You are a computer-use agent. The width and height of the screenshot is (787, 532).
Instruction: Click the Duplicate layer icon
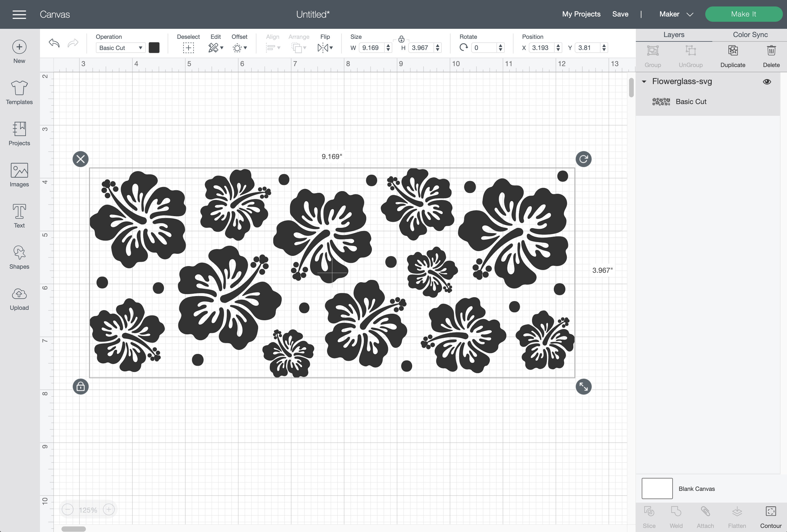tap(733, 51)
